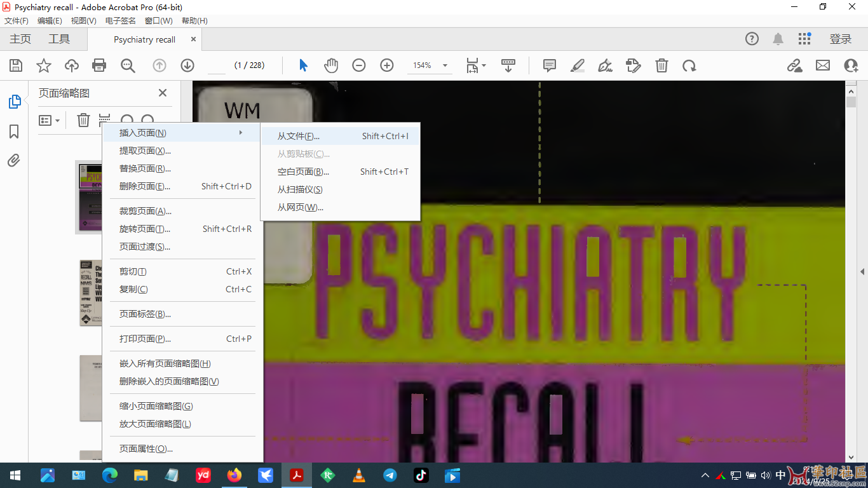Open the 帮助(H) menu
This screenshot has width=868, height=488.
[x=194, y=20]
